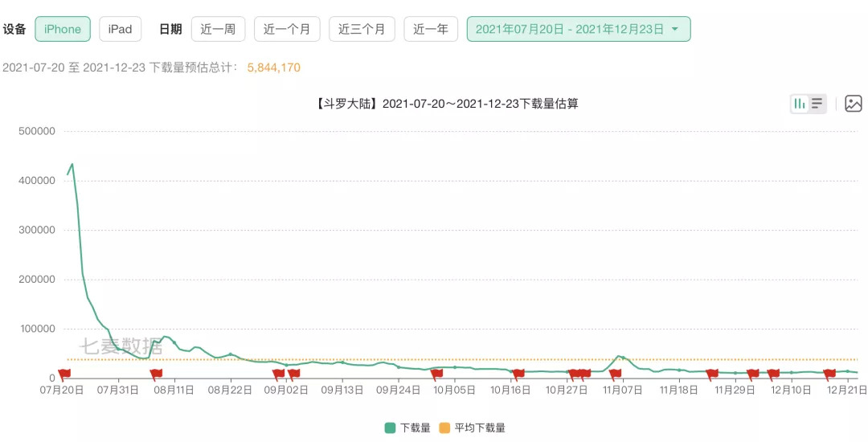Click the download peak on the green line
The height and width of the screenshot is (442, 868).
72,165
